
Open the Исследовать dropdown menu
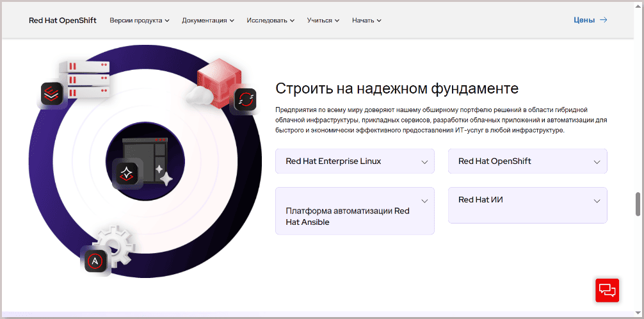[271, 20]
